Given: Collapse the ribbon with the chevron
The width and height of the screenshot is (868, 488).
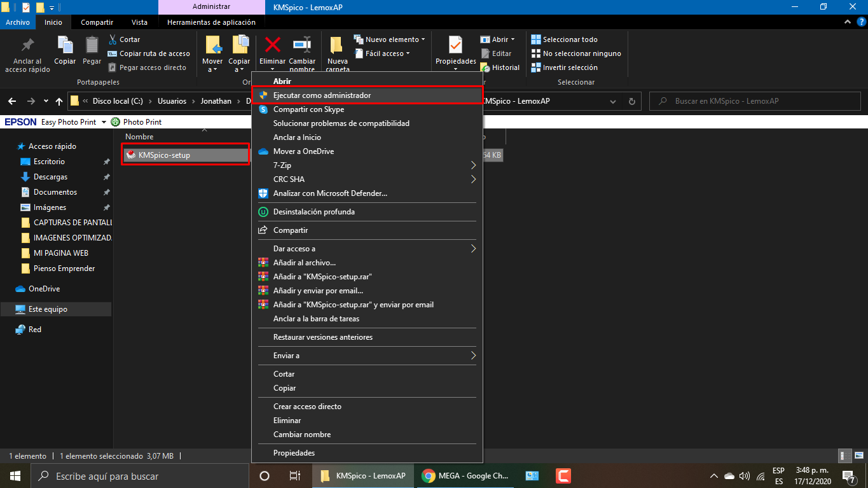Looking at the screenshot, I should point(846,22).
